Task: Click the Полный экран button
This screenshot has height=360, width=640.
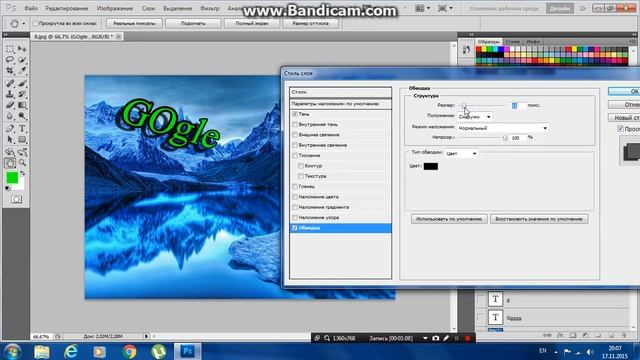Action: tap(252, 23)
